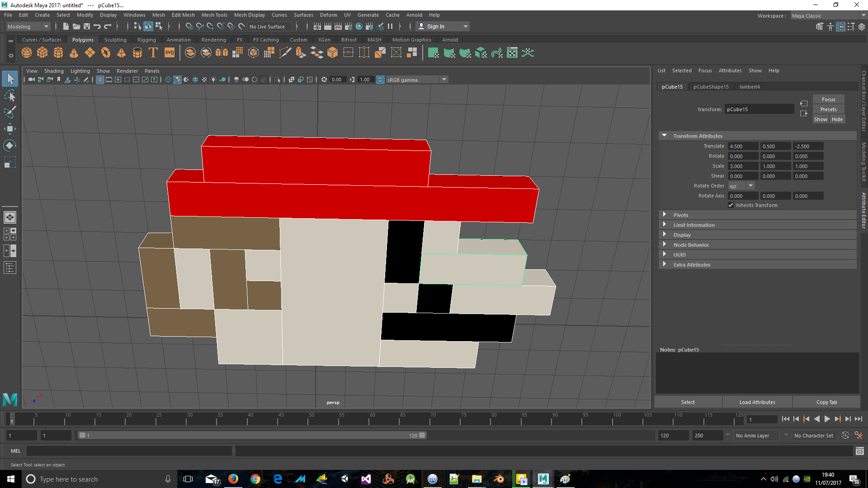Click the Extrude shelf icon
The height and width of the screenshot is (488, 868).
(x=301, y=53)
